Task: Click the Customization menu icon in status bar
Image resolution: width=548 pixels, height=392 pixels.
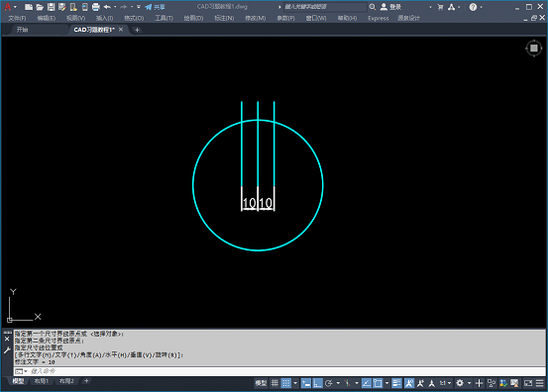Action: (x=540, y=383)
